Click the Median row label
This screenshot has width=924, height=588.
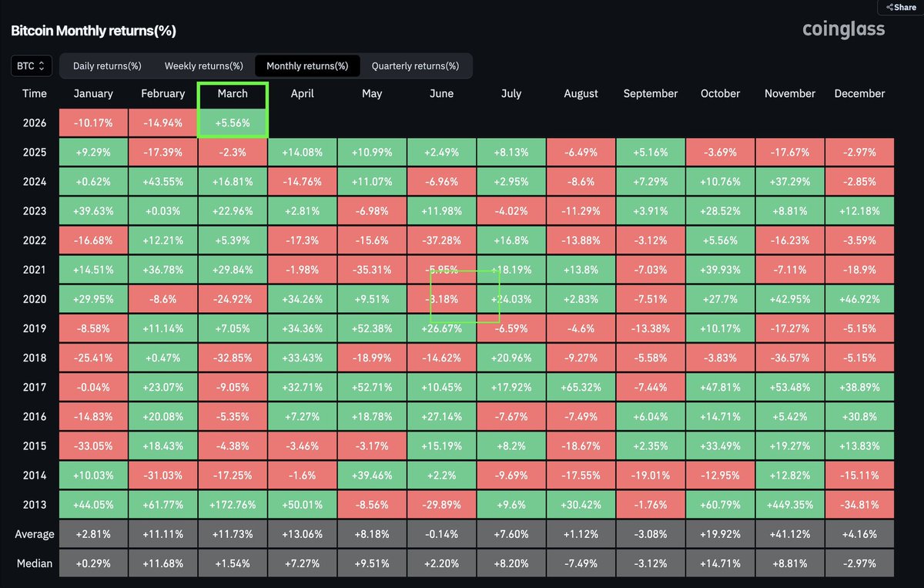[34, 563]
